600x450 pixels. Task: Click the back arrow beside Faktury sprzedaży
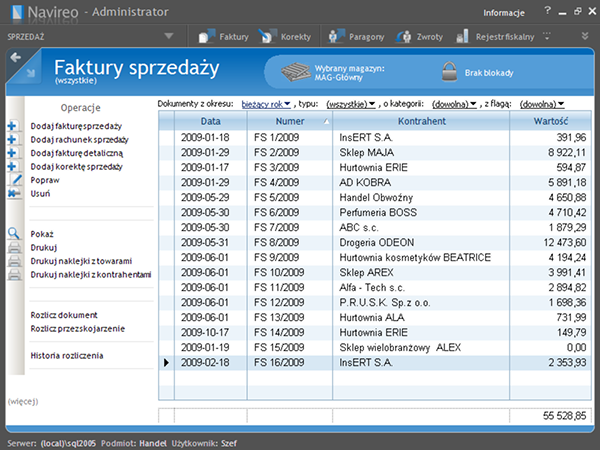[x=16, y=59]
